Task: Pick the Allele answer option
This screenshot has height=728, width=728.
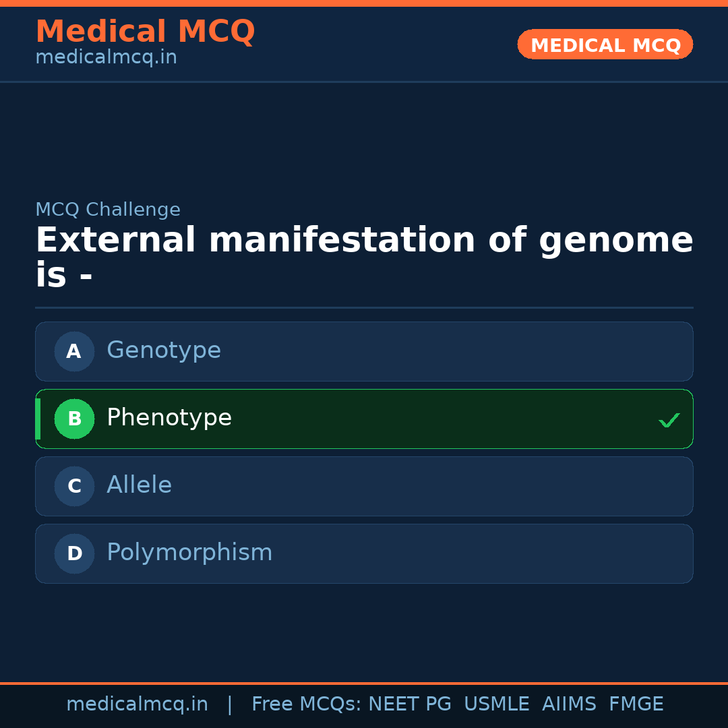Action: point(140,485)
